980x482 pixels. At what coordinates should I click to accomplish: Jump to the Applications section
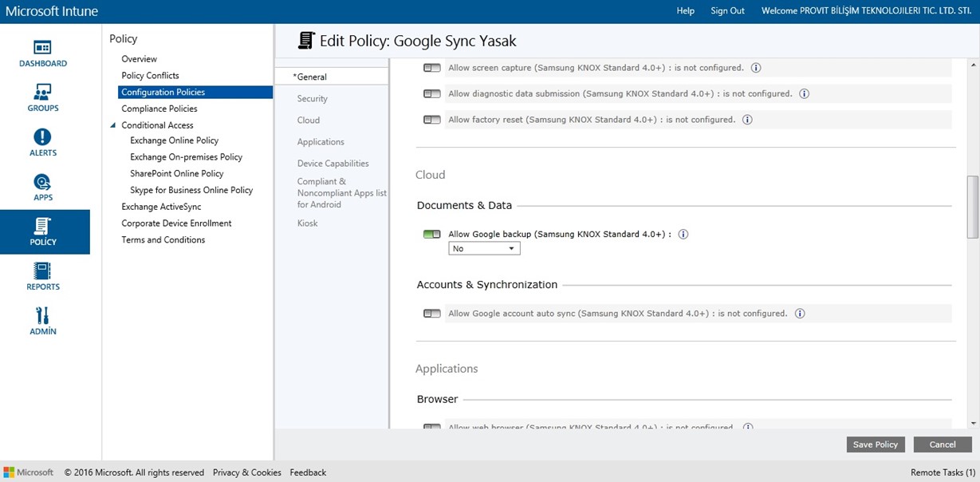pyautogui.click(x=321, y=141)
